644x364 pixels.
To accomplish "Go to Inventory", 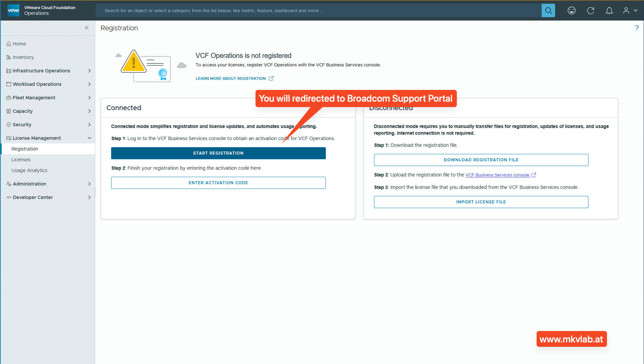I will coord(23,57).
